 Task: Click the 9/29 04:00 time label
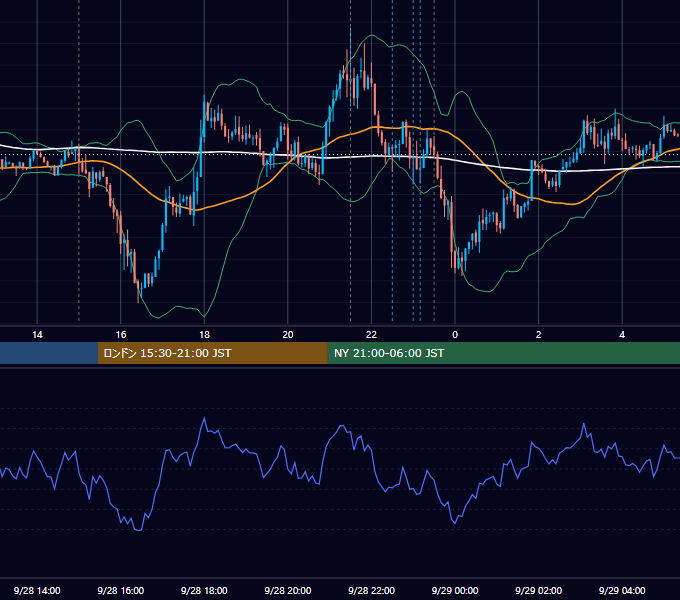[622, 590]
